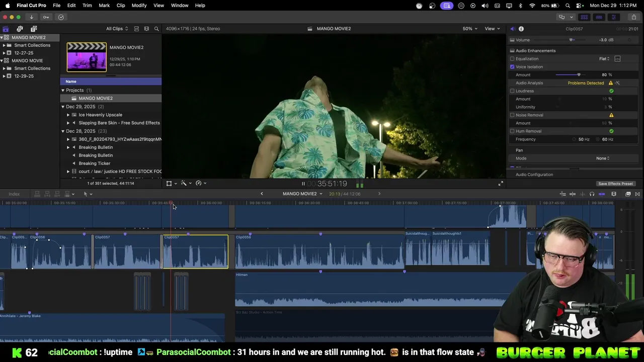644x362 pixels.
Task: Select the 50 Hz frequency radio button
Action: coord(574,139)
